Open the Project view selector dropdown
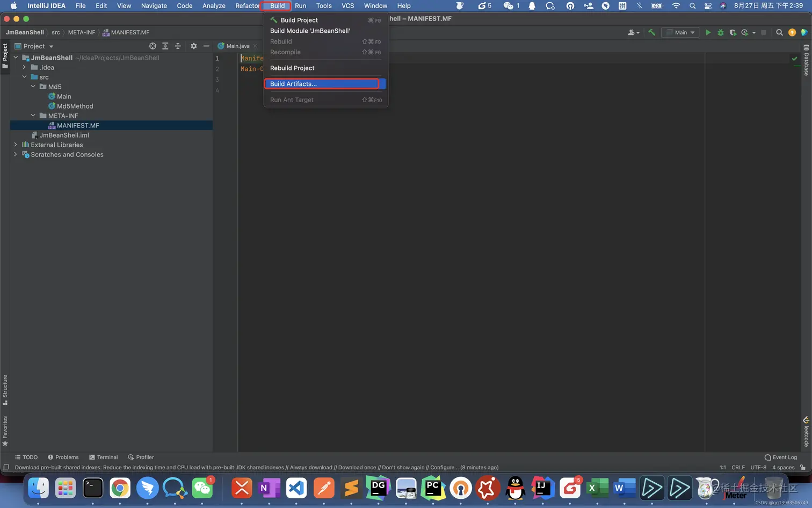Viewport: 812px width, 508px height. point(34,46)
